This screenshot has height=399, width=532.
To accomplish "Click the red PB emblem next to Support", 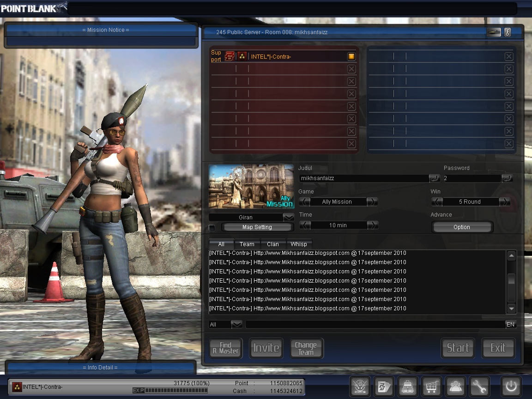I will tap(230, 56).
